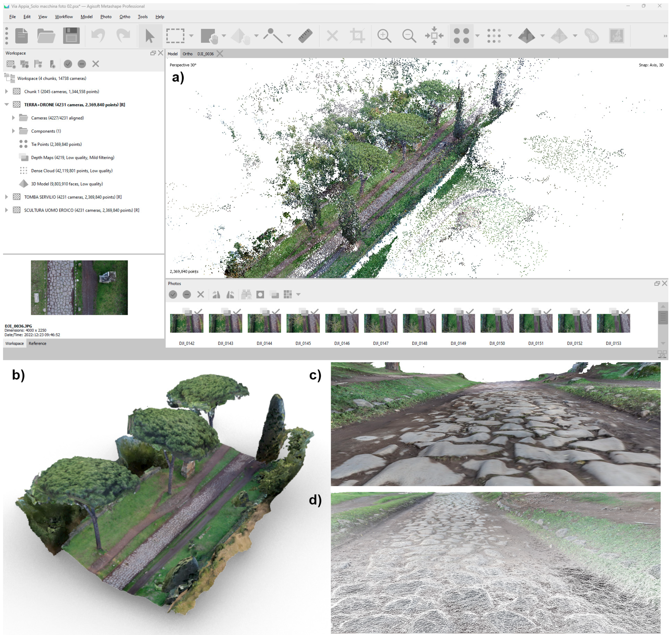Click Add Chunk icon in Workspace toolbar
The image size is (672, 635).
tap(11, 64)
